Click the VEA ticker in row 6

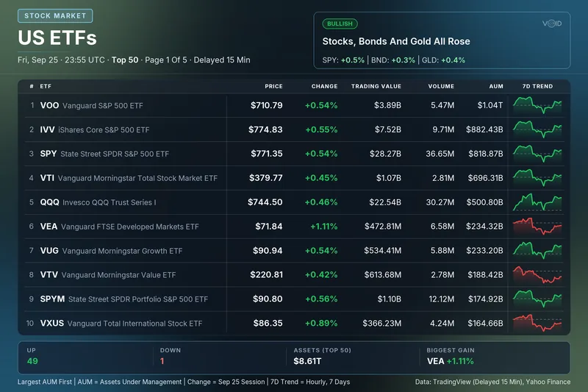point(49,227)
